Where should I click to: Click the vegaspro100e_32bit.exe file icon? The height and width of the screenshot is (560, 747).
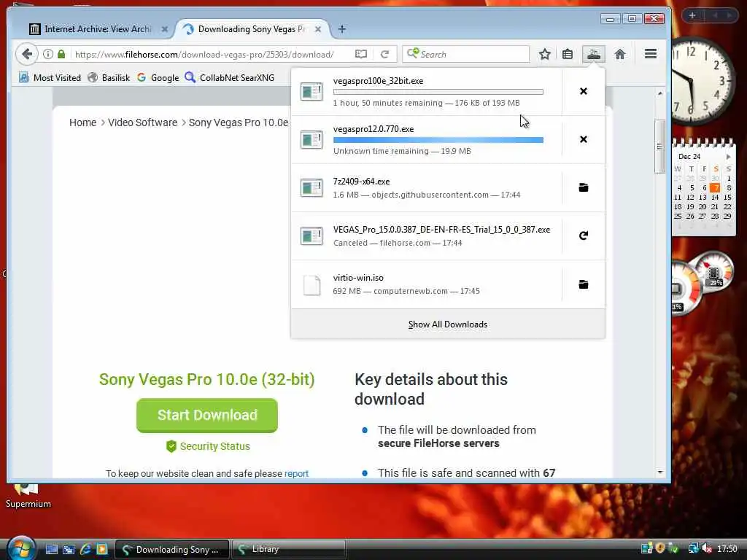pyautogui.click(x=311, y=91)
